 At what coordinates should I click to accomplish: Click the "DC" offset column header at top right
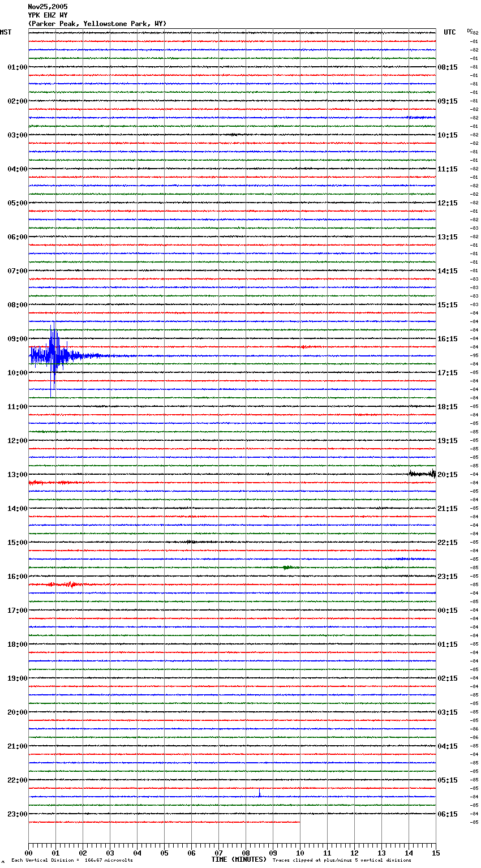click(470, 31)
